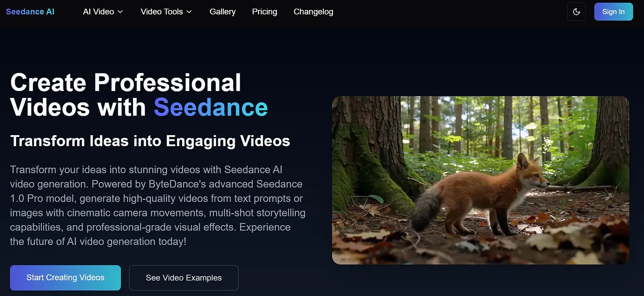Screen dimensions: 644x296
Task: Click Start Creating Videos button
Action: [x=65, y=278]
